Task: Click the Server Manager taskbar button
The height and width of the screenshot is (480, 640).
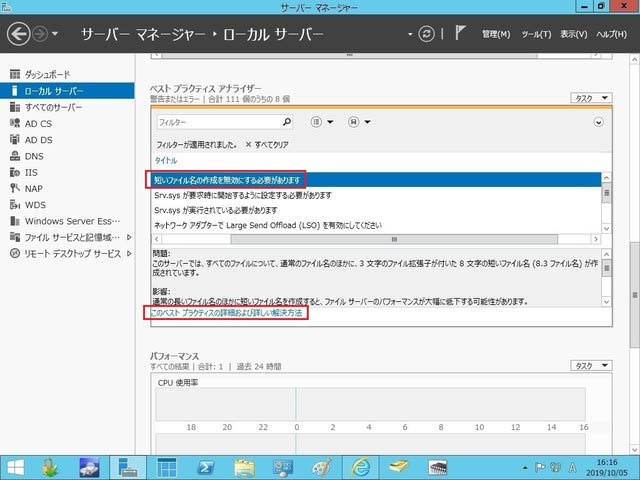Action: coord(128,468)
